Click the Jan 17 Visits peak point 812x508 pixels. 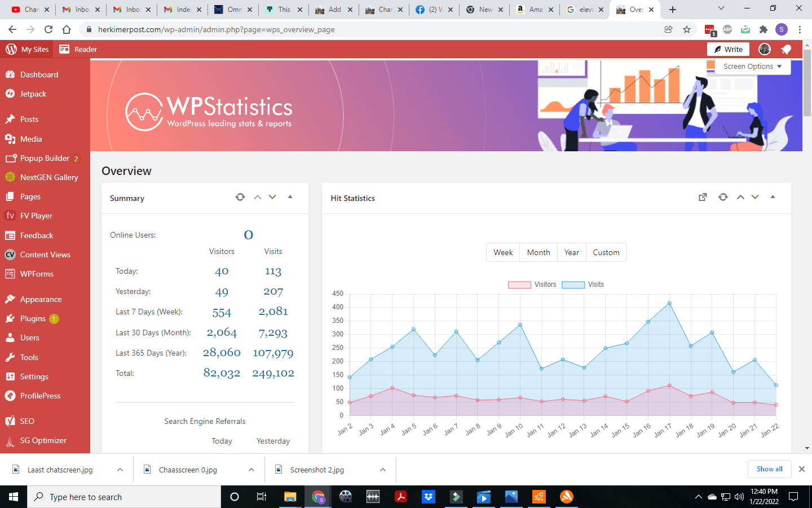(x=669, y=303)
